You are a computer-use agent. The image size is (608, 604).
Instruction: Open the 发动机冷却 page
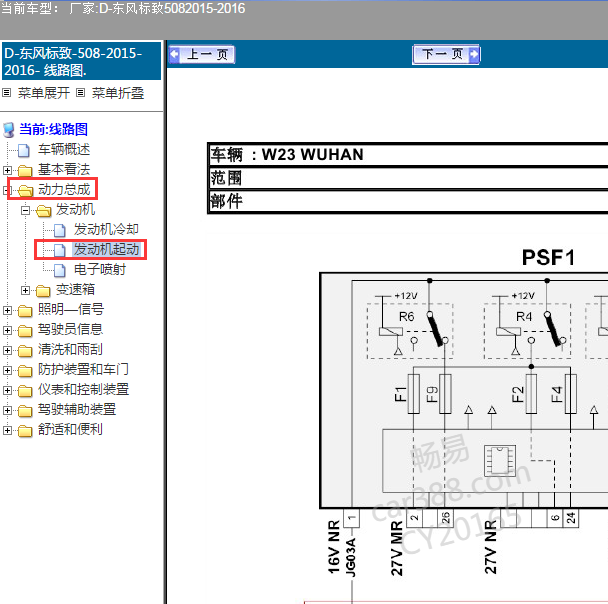(106, 230)
